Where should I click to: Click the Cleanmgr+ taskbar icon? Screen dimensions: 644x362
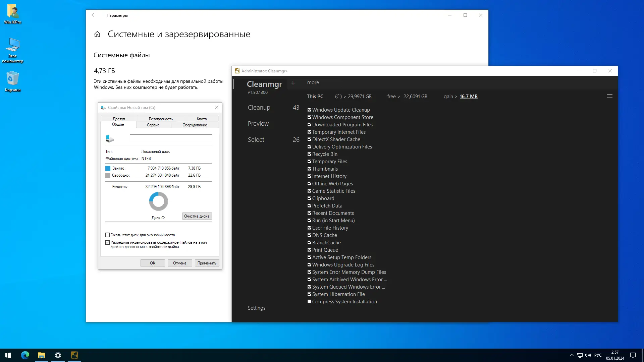[x=74, y=355]
